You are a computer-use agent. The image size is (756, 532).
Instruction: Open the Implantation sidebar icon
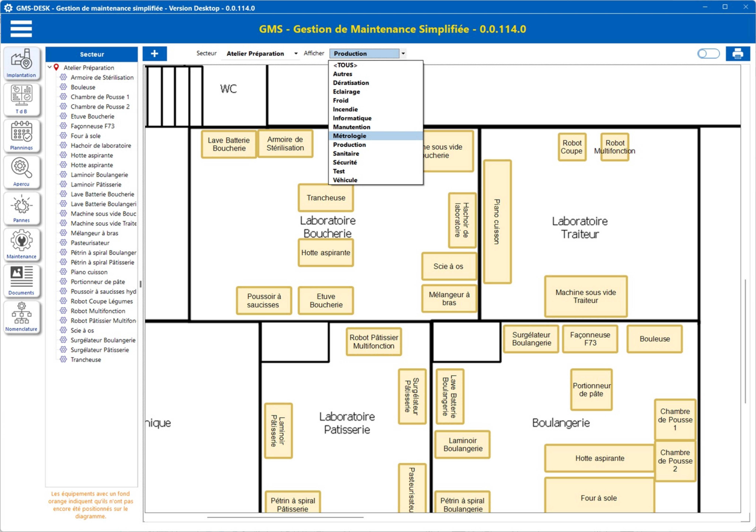(x=21, y=63)
